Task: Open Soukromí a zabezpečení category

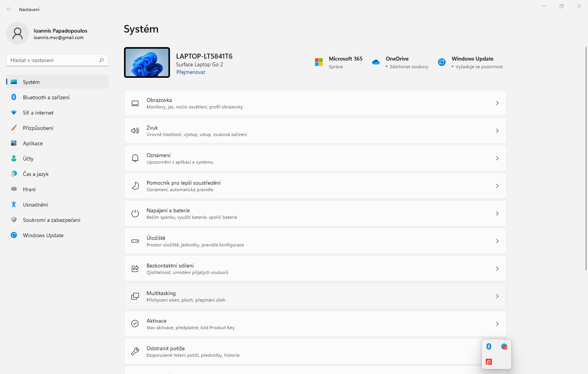Action: [x=52, y=220]
